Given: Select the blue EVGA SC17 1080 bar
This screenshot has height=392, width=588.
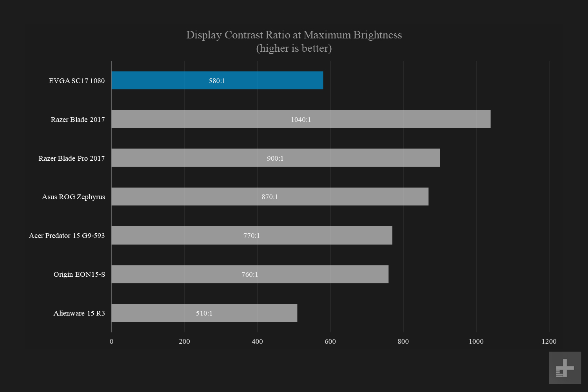Looking at the screenshot, I should coord(218,80).
